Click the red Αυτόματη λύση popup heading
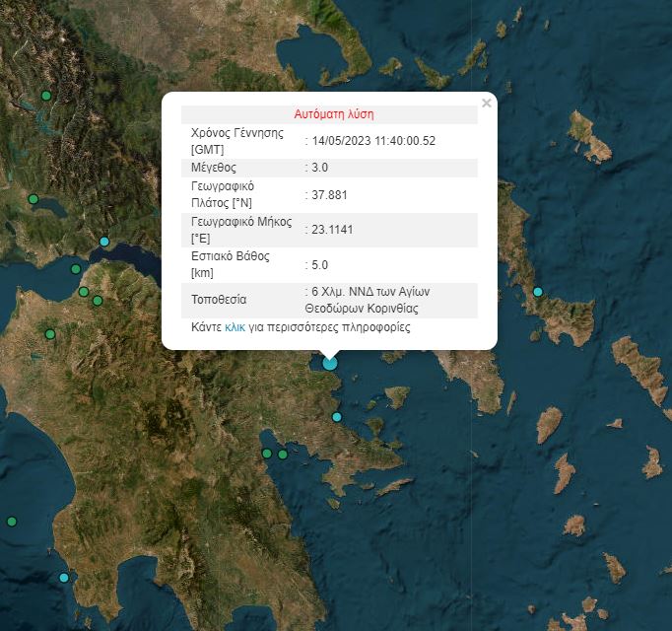Screen dimensions: 672x631 [x=334, y=114]
